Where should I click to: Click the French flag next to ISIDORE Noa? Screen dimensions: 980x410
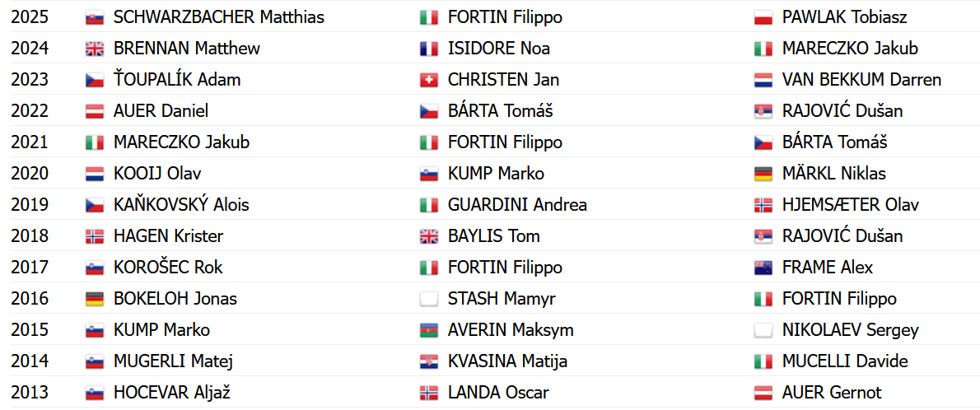[428, 49]
